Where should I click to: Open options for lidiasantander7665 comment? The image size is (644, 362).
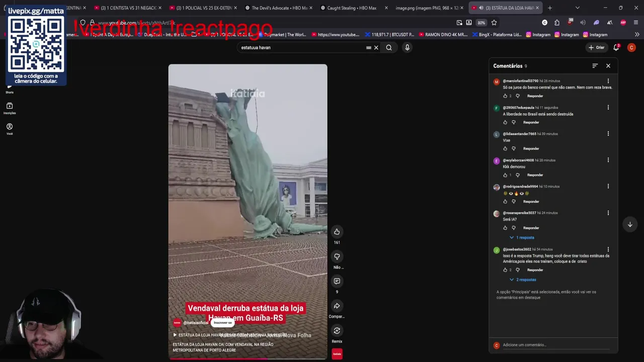(x=608, y=134)
